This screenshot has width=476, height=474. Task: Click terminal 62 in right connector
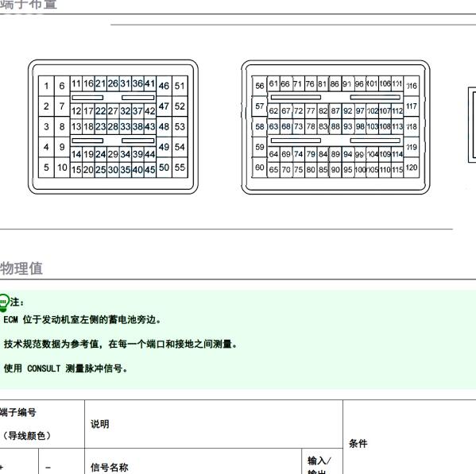click(x=273, y=111)
